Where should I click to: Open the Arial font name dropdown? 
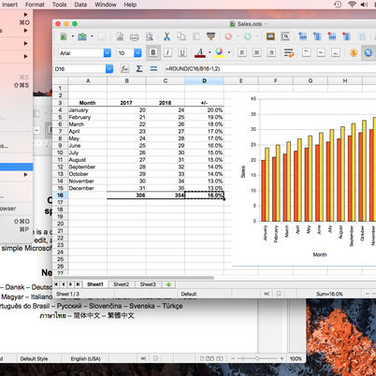click(107, 53)
